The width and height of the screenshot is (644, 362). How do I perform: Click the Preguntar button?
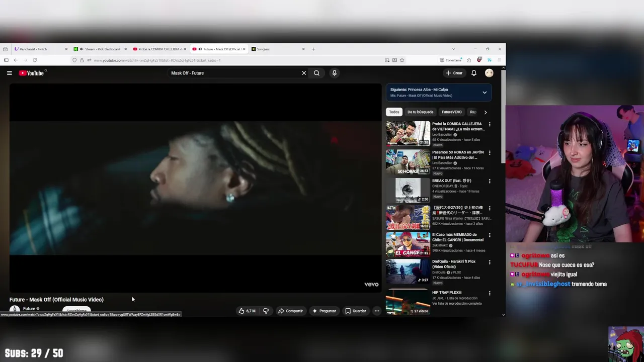click(324, 311)
